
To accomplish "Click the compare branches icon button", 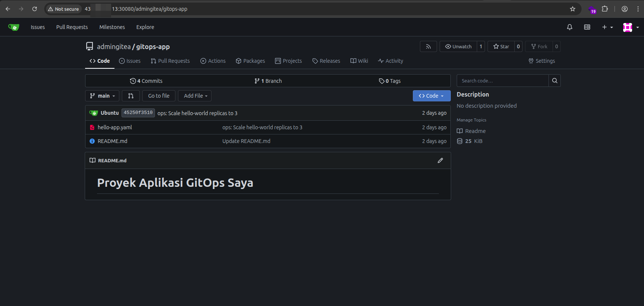I will [131, 96].
